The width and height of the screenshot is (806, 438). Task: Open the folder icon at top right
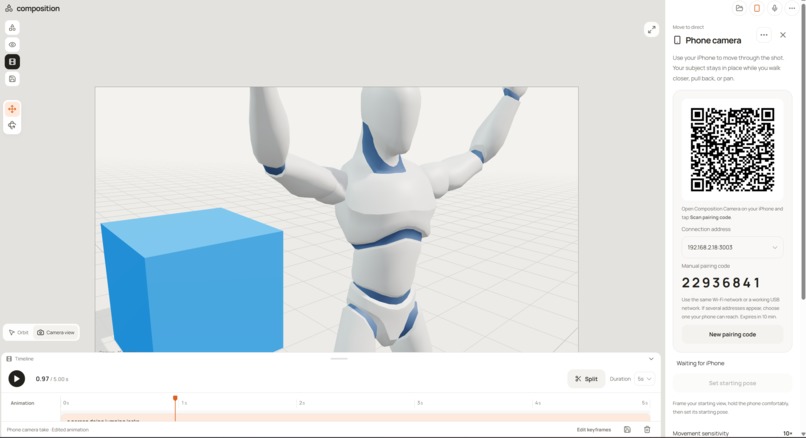pyautogui.click(x=739, y=8)
